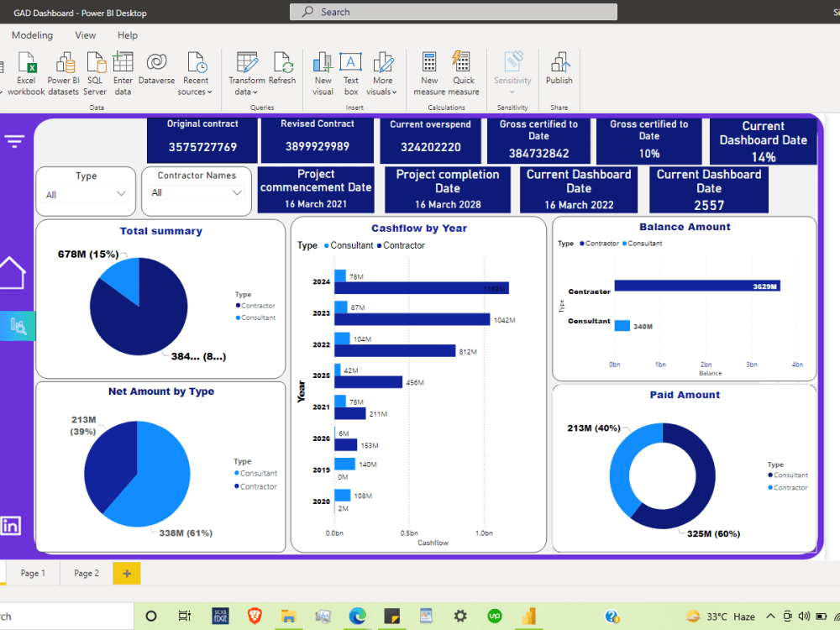The height and width of the screenshot is (630, 840).
Task: Click the Contractor 3629M balance bar
Action: point(697,286)
